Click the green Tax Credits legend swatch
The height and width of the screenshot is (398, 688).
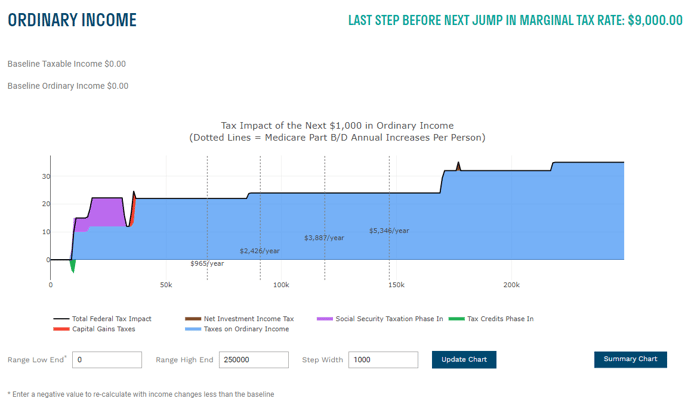pyautogui.click(x=456, y=319)
